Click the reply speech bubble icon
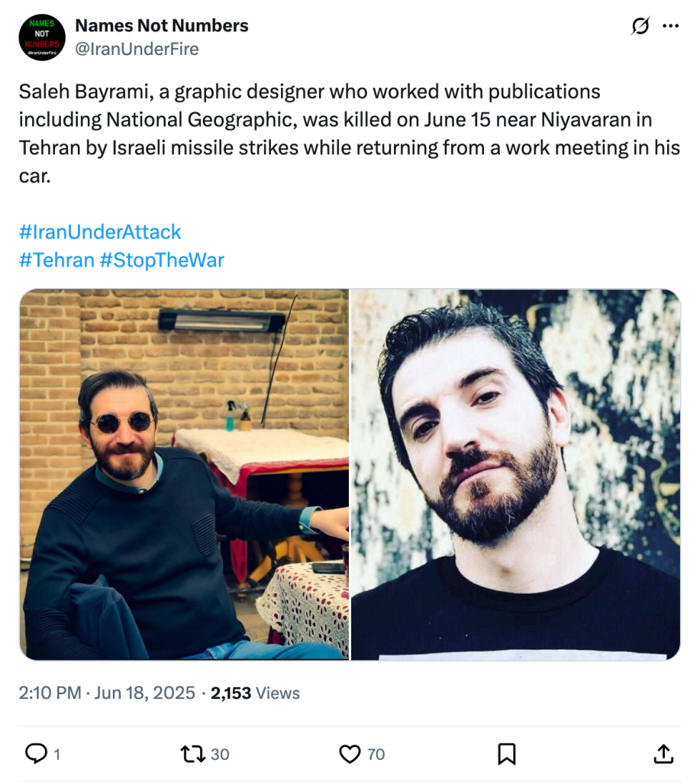Screen dimensions: 700x782 click(x=36, y=754)
